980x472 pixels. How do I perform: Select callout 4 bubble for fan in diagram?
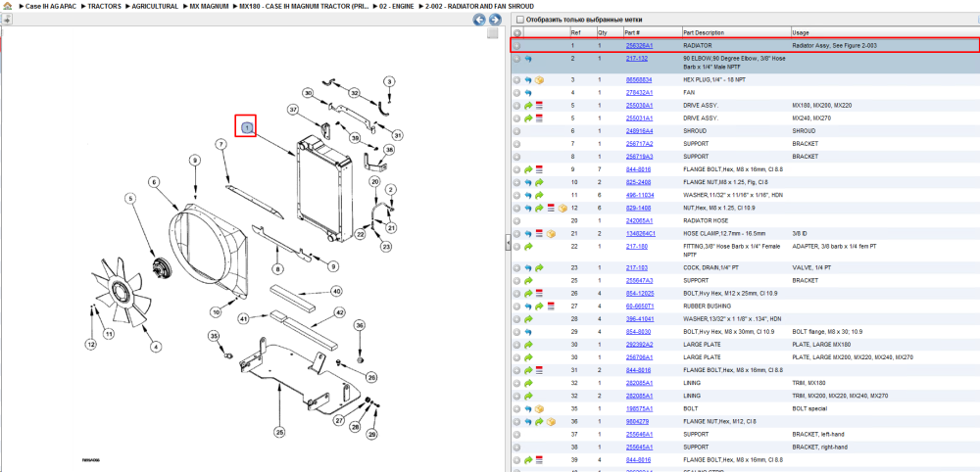(x=156, y=346)
